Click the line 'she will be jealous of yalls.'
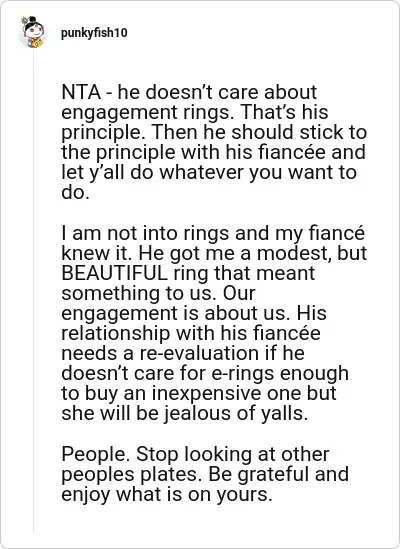 click(x=185, y=414)
